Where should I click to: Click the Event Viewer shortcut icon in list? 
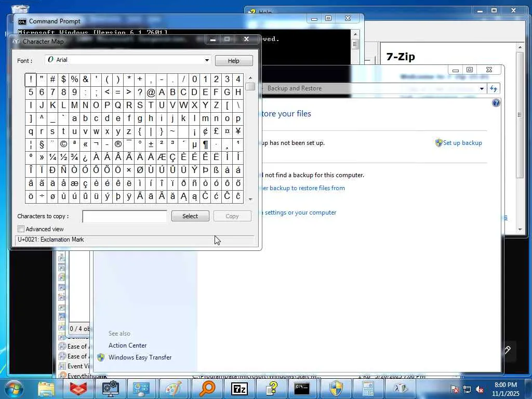point(62,366)
